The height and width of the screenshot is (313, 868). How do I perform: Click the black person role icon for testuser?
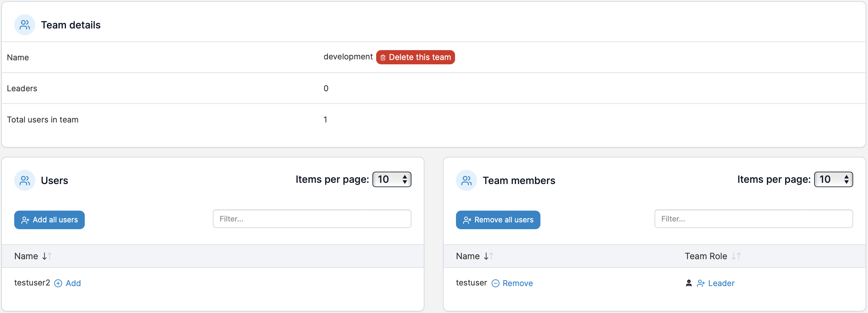click(x=689, y=283)
